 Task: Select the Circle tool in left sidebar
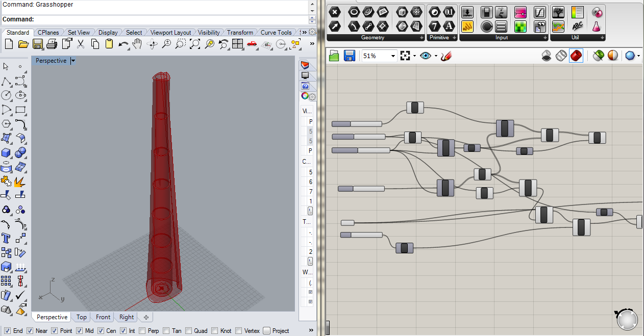click(6, 95)
